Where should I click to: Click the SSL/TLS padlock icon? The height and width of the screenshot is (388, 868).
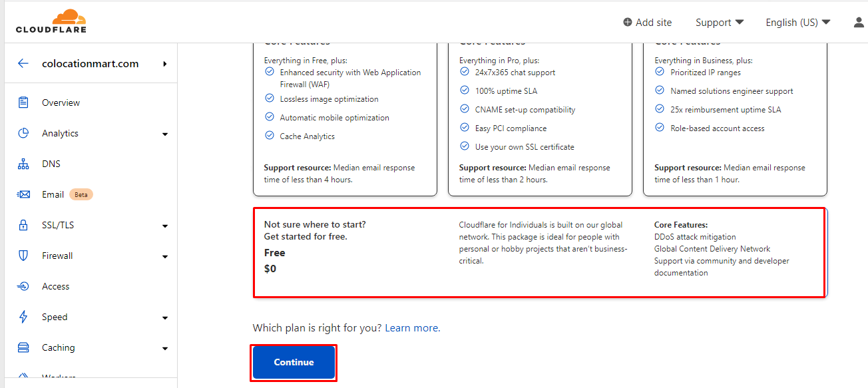click(x=23, y=225)
